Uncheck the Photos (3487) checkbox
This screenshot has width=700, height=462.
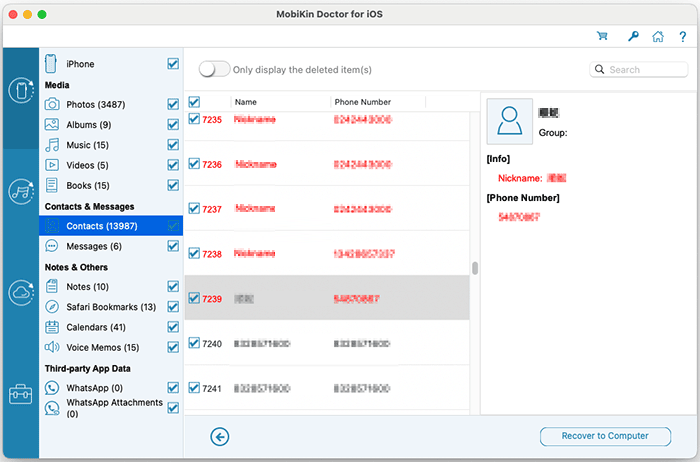click(173, 104)
